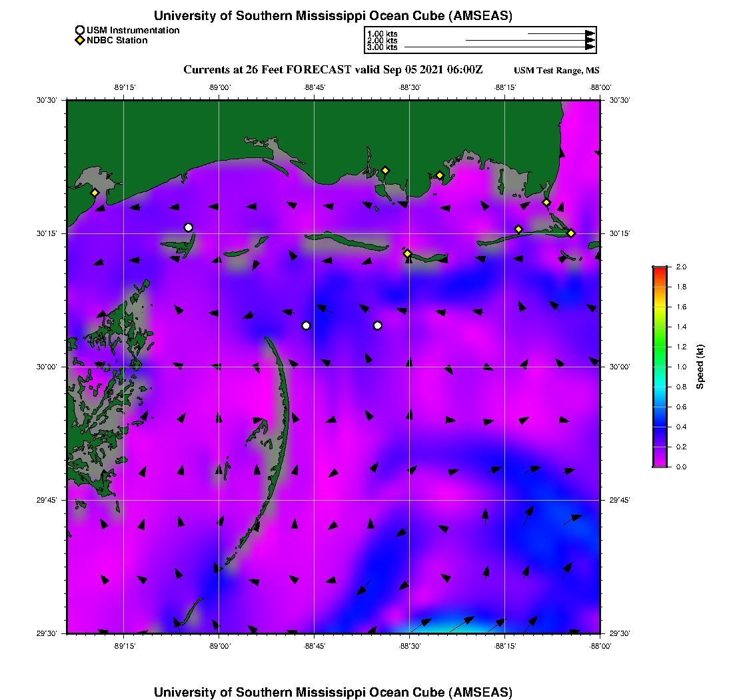Click the NDBC diamond on the -88°30' gridline
This screenshot has width=733, height=700.
407,253
